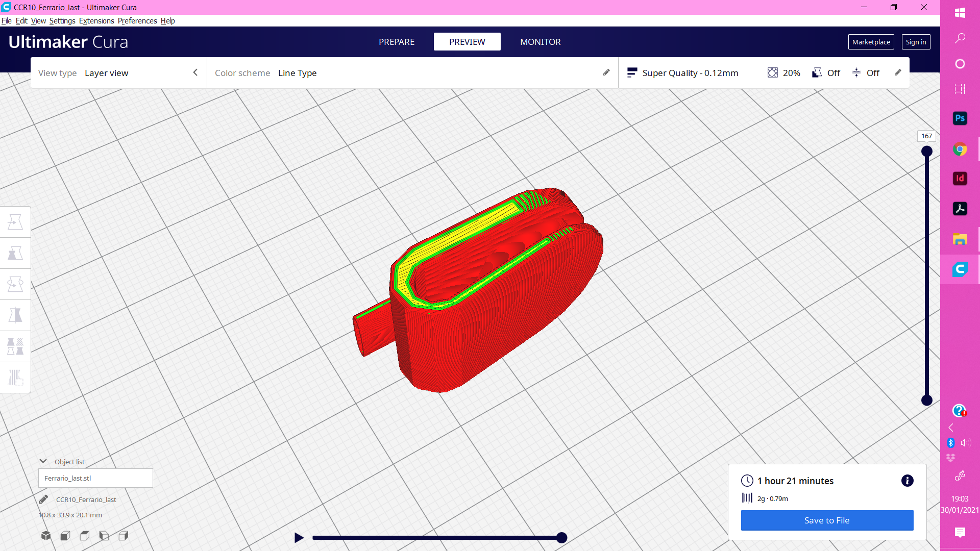
Task: Click the support Off icon
Action: click(x=817, y=73)
